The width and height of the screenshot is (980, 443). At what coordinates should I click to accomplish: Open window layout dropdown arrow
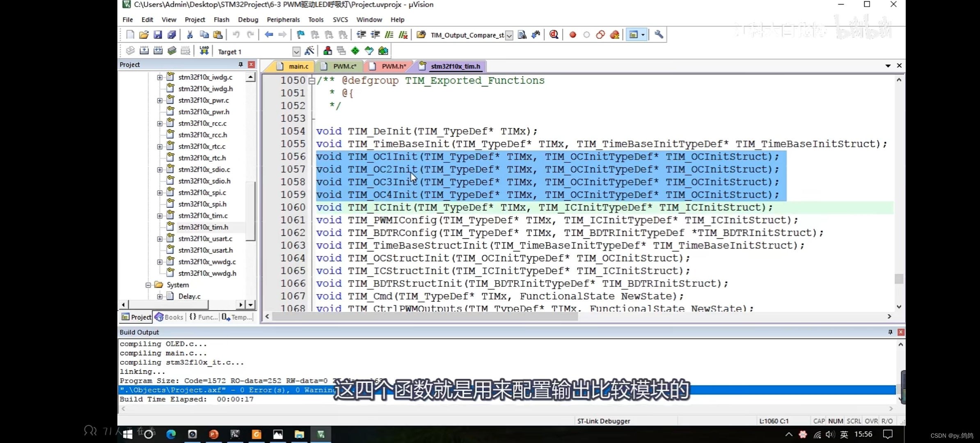pos(643,35)
